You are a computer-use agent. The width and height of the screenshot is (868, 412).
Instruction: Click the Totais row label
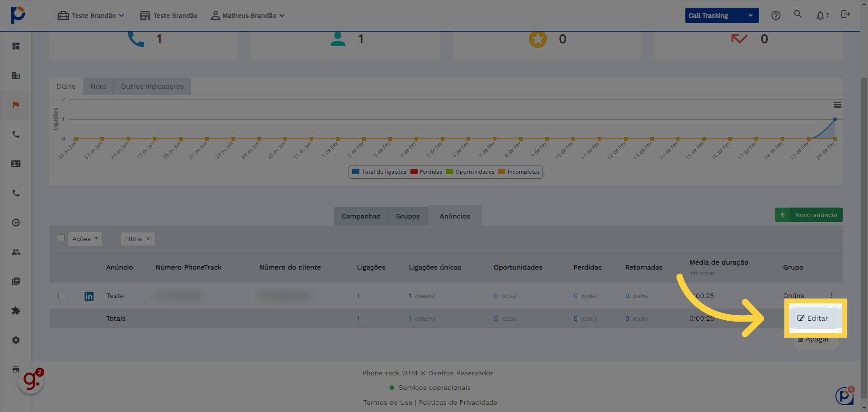tap(116, 318)
